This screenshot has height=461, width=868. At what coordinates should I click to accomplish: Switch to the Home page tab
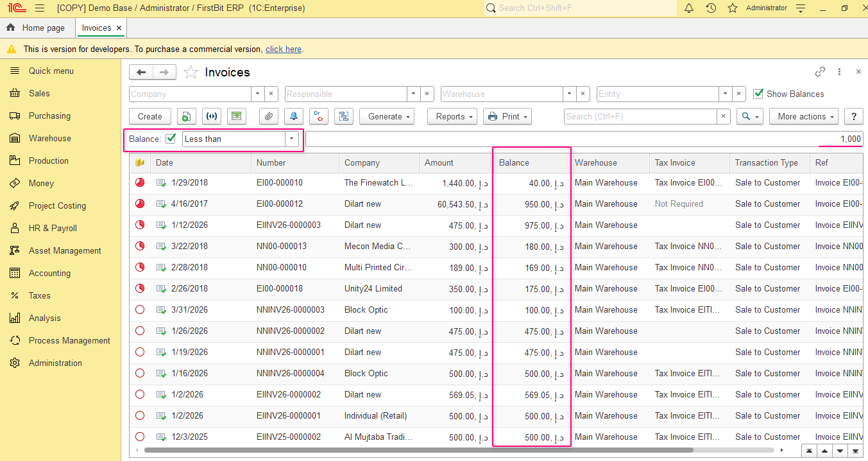36,28
